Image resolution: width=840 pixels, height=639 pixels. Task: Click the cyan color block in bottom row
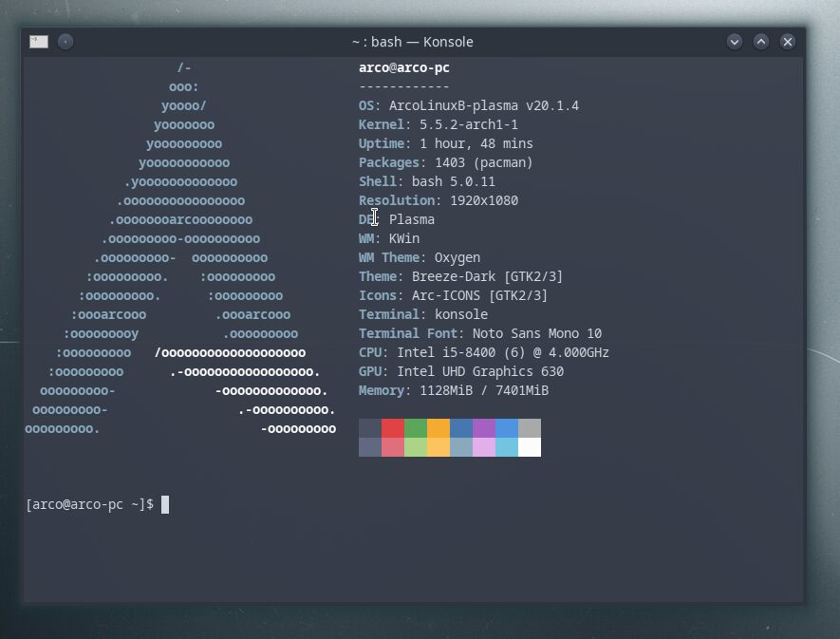[x=507, y=447]
